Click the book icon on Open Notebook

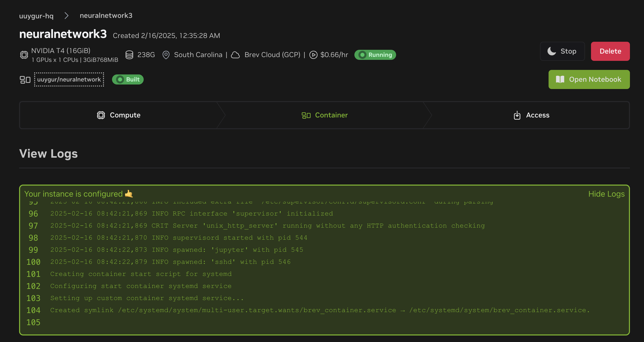[560, 79]
